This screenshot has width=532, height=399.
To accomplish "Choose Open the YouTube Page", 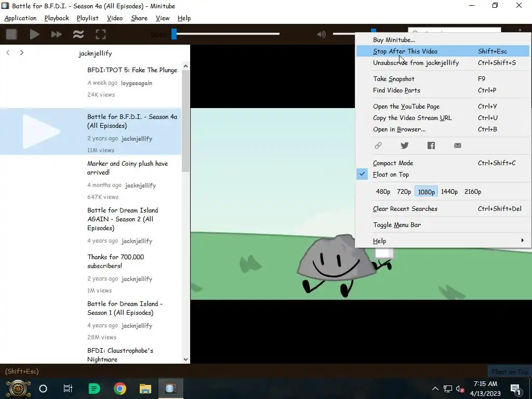I will [443, 106].
